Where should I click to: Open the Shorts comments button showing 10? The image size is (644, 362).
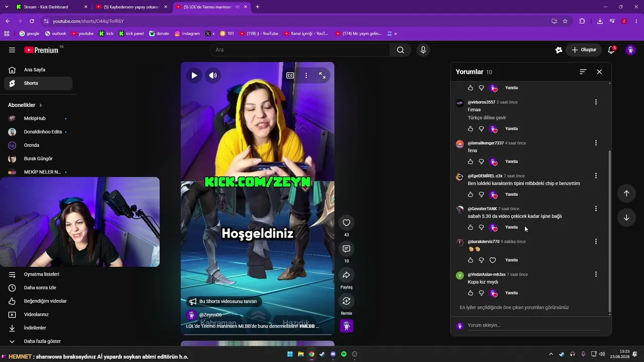[x=346, y=249]
